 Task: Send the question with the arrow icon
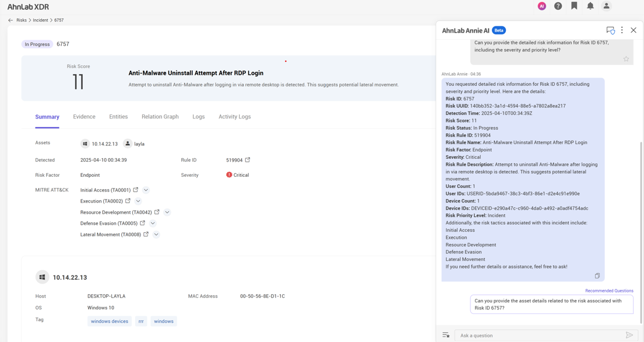(x=629, y=335)
